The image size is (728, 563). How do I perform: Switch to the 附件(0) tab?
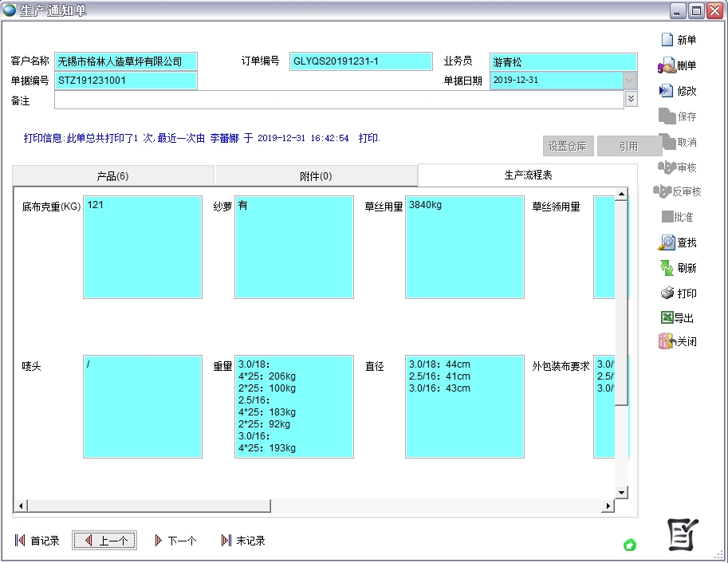pyautogui.click(x=316, y=176)
